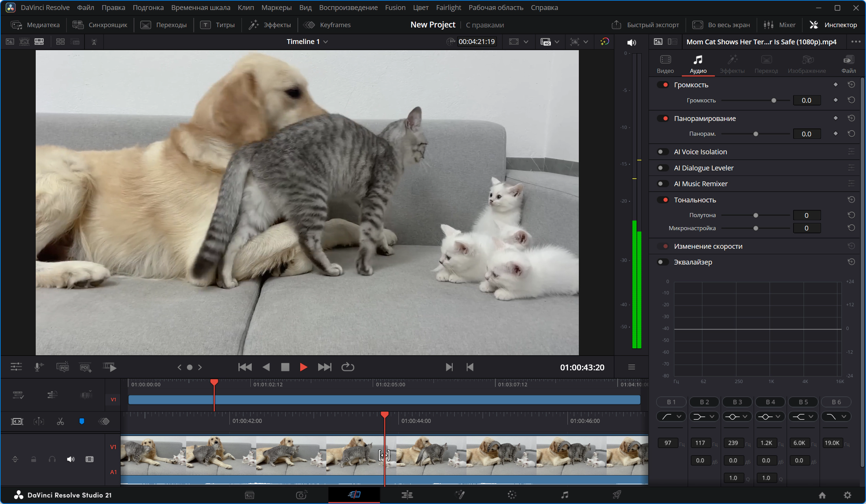Viewport: 866px width, 504px height.
Task: Add keyframe for Панорам. parameter
Action: tap(835, 134)
